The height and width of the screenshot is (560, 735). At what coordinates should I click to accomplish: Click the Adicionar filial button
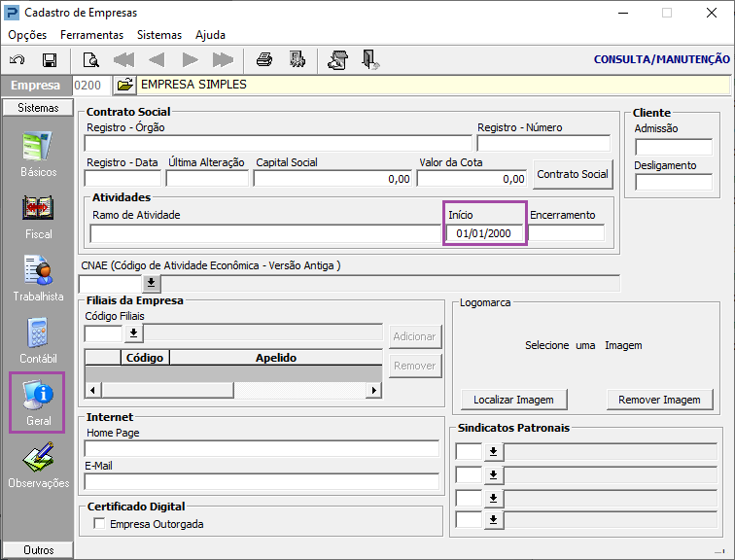point(415,336)
